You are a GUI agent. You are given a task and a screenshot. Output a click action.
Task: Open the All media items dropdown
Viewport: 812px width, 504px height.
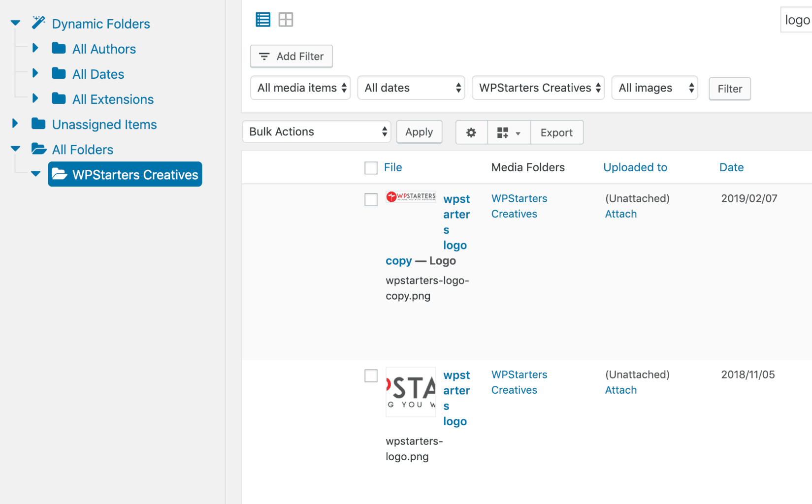click(300, 88)
